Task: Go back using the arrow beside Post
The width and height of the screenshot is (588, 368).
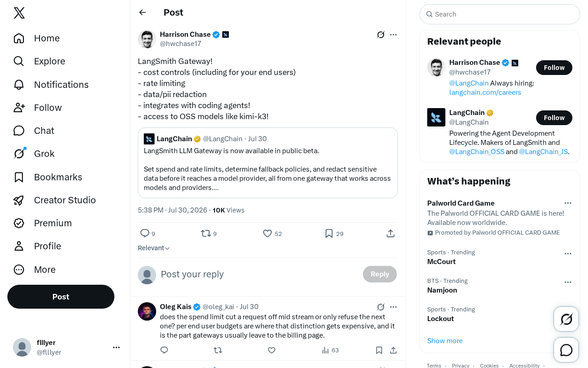Action: [142, 12]
